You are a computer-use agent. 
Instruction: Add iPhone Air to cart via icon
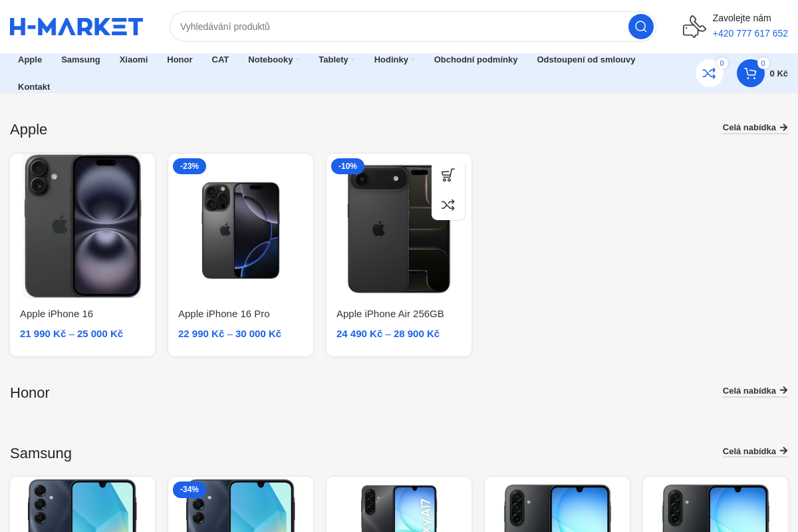coord(448,175)
